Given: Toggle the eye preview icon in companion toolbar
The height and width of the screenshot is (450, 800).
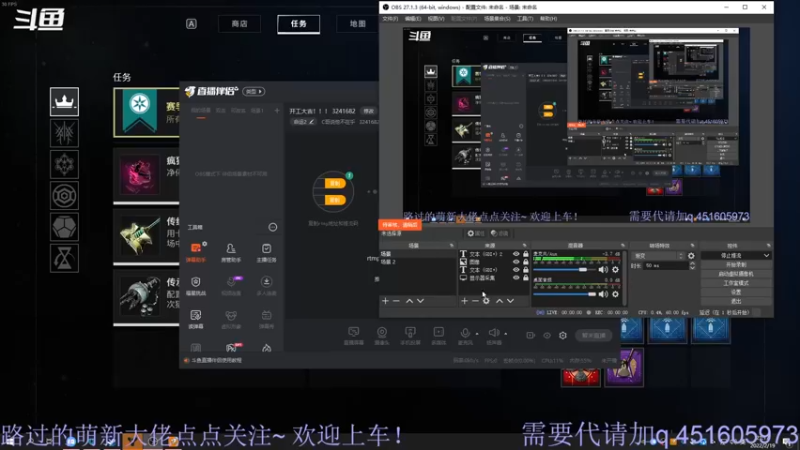Looking at the screenshot, I should (x=547, y=335).
